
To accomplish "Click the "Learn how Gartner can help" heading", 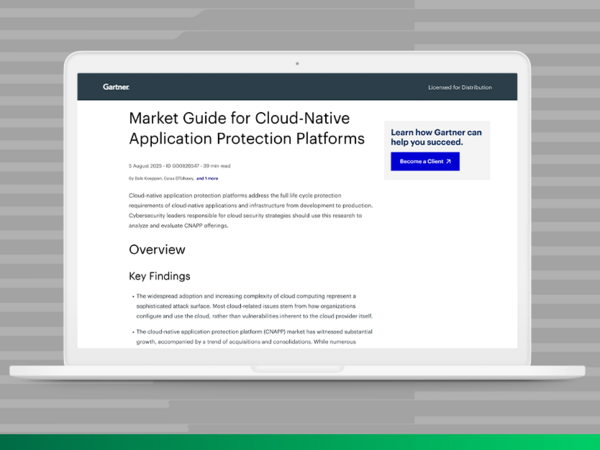I will 436,137.
